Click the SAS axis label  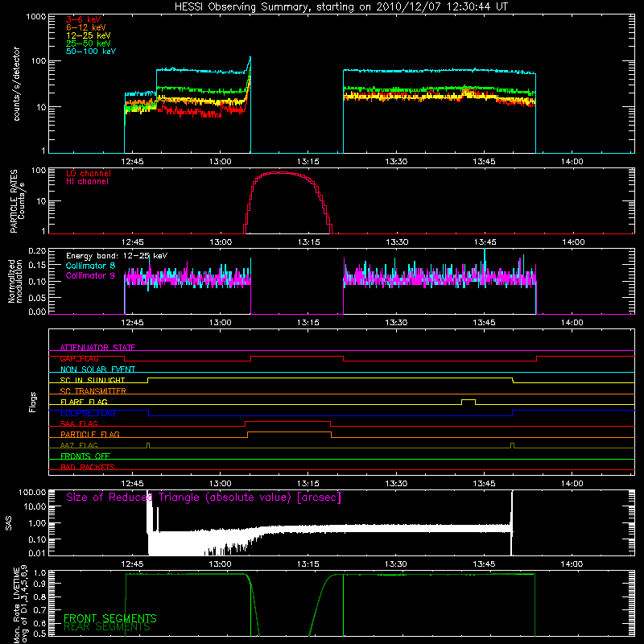(x=9, y=524)
